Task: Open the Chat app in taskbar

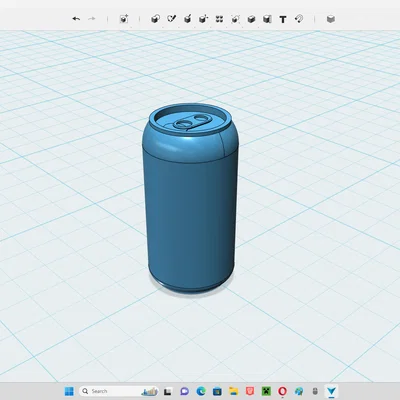Action: (x=184, y=391)
